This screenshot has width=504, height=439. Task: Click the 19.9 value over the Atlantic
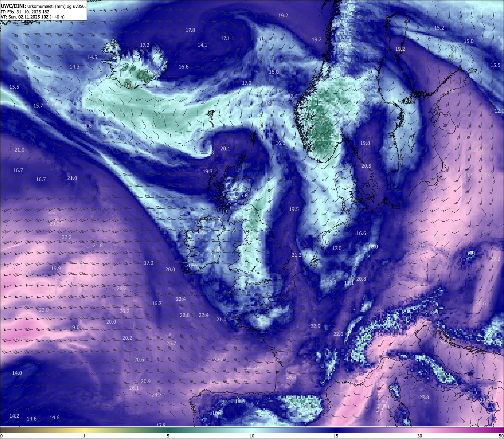pos(56,269)
